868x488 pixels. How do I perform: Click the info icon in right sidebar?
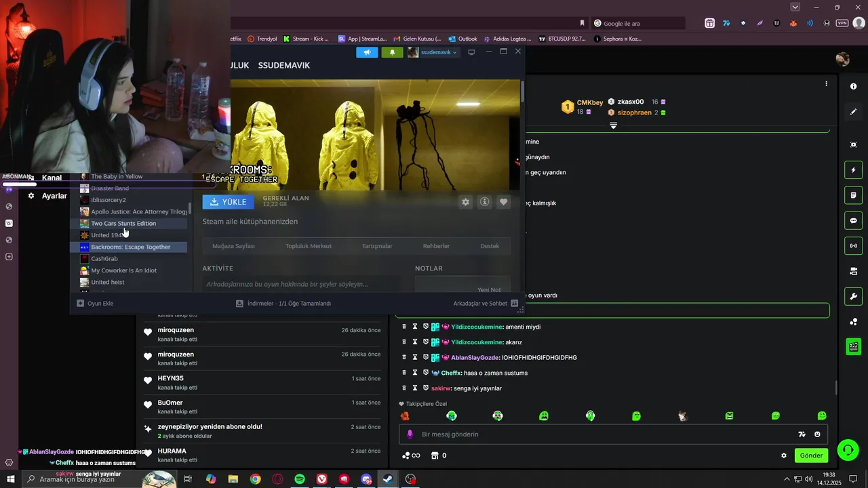(x=853, y=87)
